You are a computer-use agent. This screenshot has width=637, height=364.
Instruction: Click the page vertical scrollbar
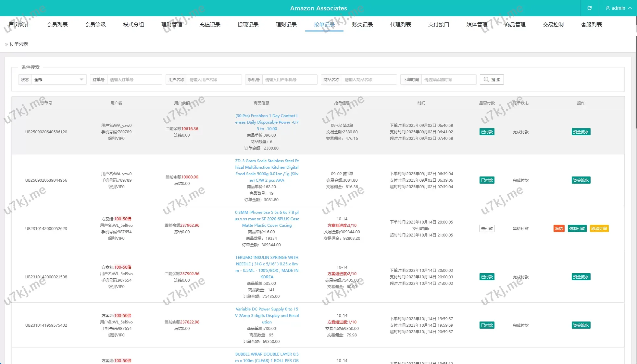[636, 81]
